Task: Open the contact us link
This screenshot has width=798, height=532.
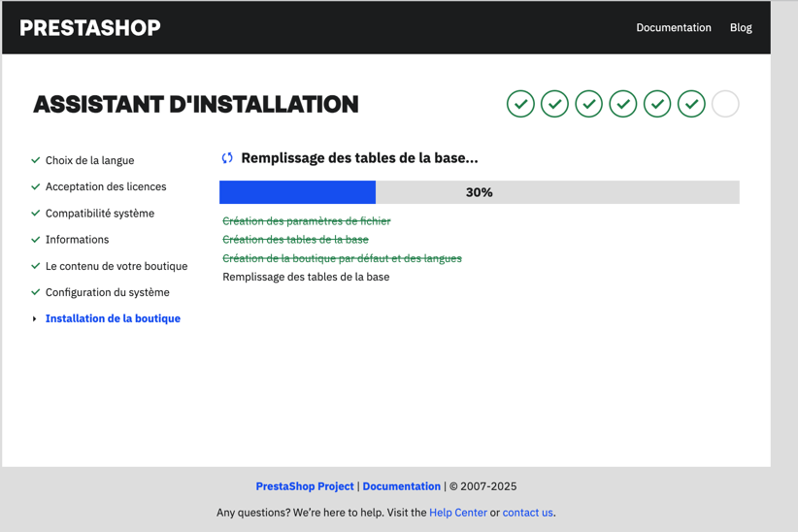Action: pos(527,513)
